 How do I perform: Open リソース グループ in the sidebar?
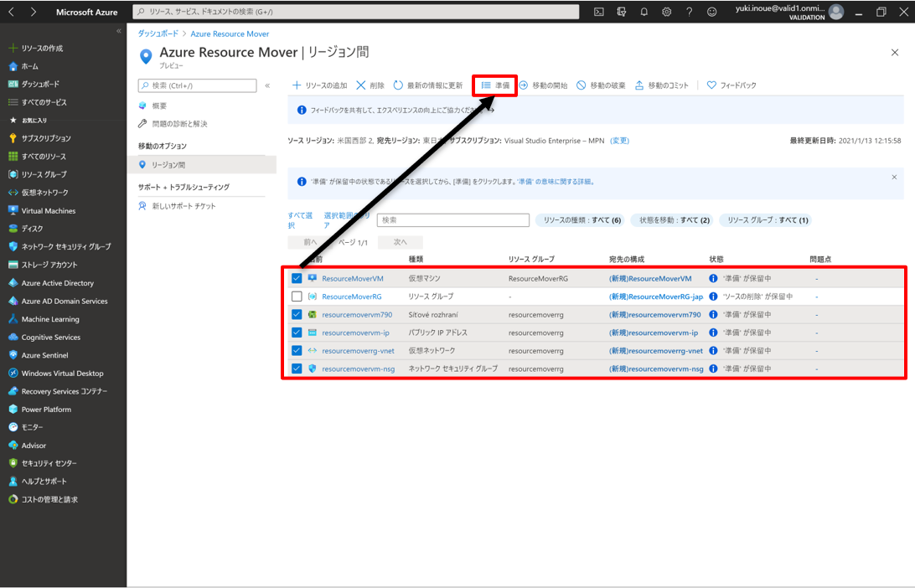coord(38,174)
